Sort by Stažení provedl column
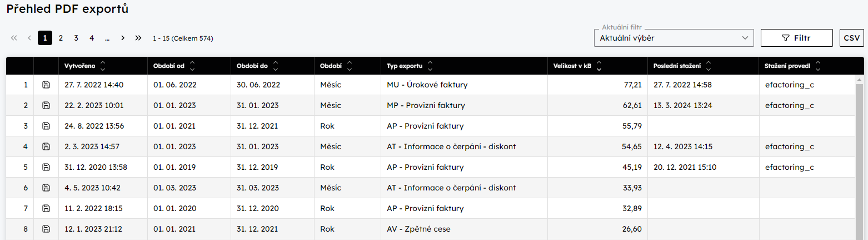 tap(818, 66)
